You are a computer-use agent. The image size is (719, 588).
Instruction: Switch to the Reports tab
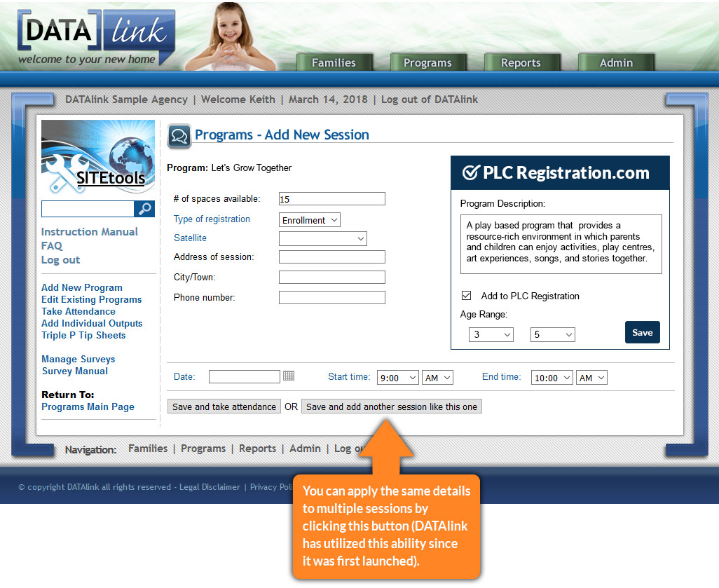coord(520,62)
